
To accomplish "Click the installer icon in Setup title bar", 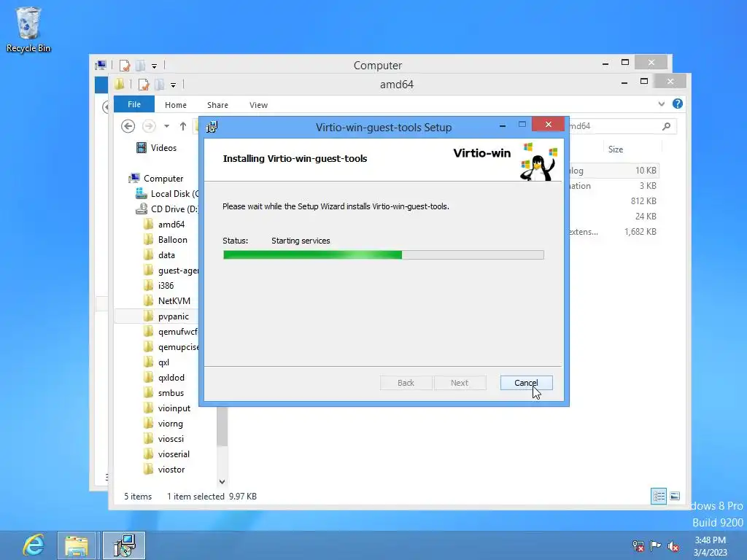I will tap(212, 127).
